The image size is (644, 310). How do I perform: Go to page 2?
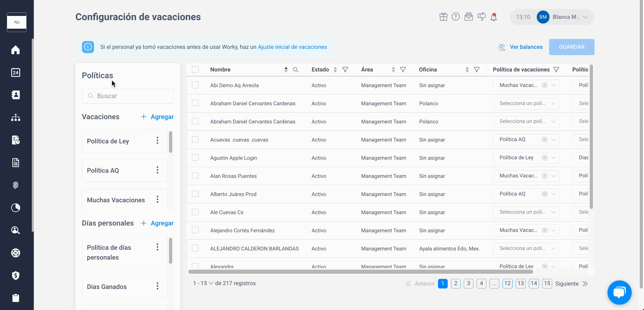[x=455, y=284]
